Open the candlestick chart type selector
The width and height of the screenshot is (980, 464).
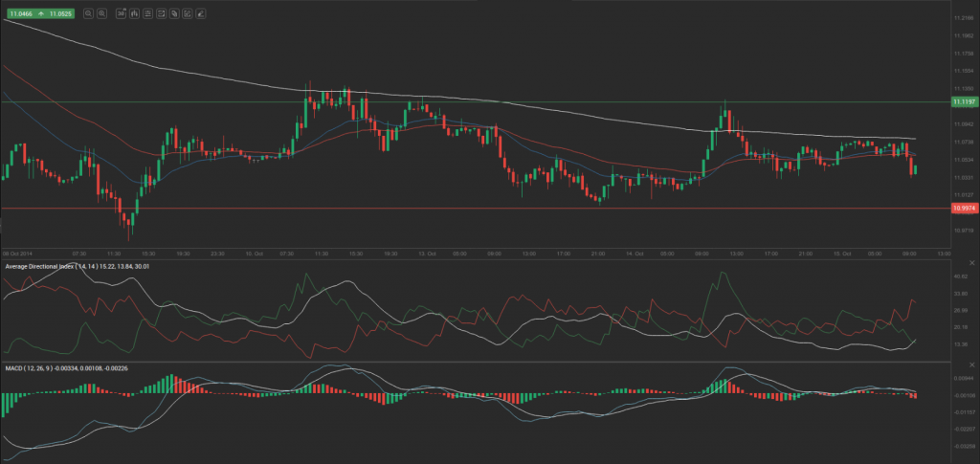coord(135,14)
